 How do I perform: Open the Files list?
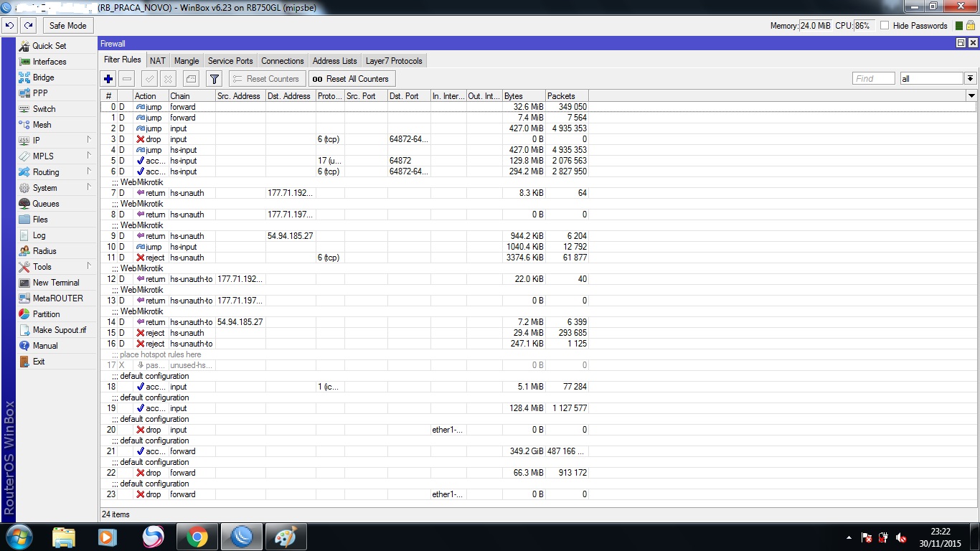tap(57, 220)
